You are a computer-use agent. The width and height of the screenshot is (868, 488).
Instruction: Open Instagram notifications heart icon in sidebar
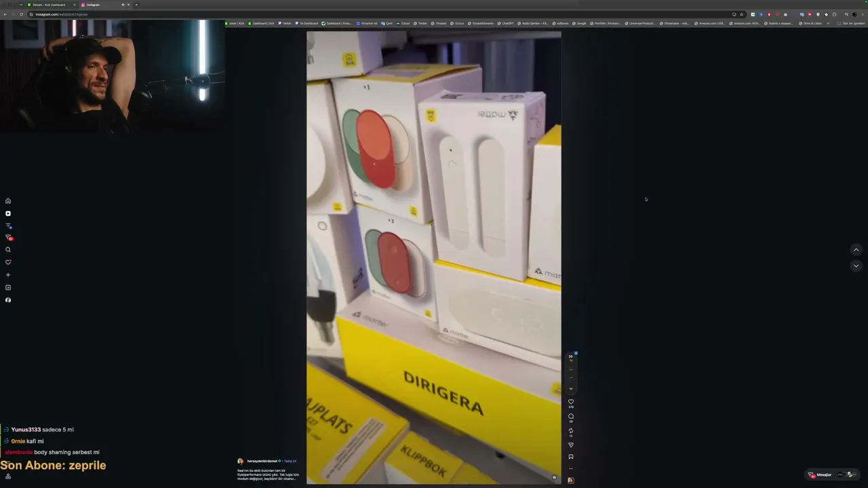click(8, 262)
